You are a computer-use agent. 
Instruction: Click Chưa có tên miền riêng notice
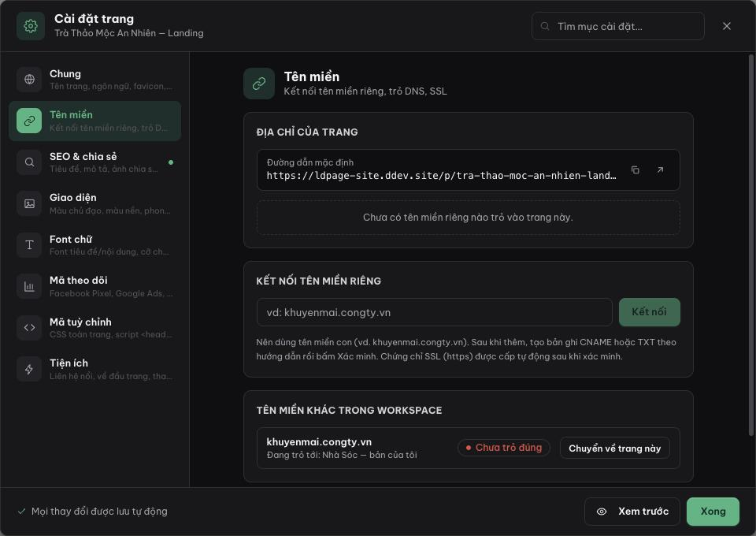[x=468, y=218]
